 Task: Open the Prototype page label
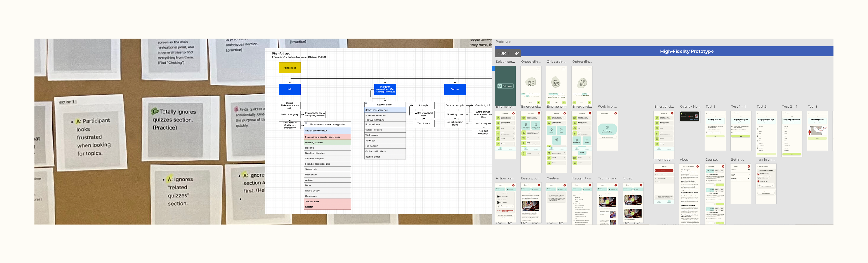pyautogui.click(x=503, y=42)
